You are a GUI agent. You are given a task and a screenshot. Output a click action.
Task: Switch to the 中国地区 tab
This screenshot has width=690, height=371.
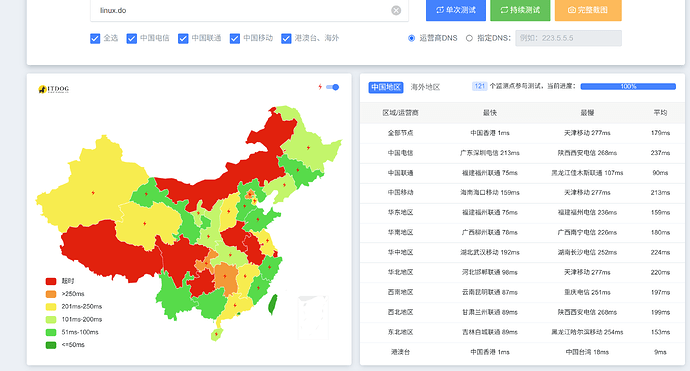[386, 87]
